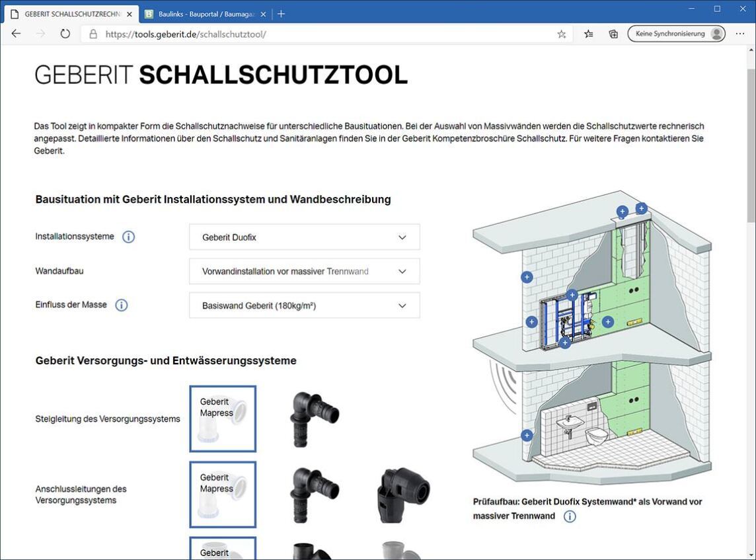Open browser Collections
Screen dimensions: 756x560
[x=613, y=34]
